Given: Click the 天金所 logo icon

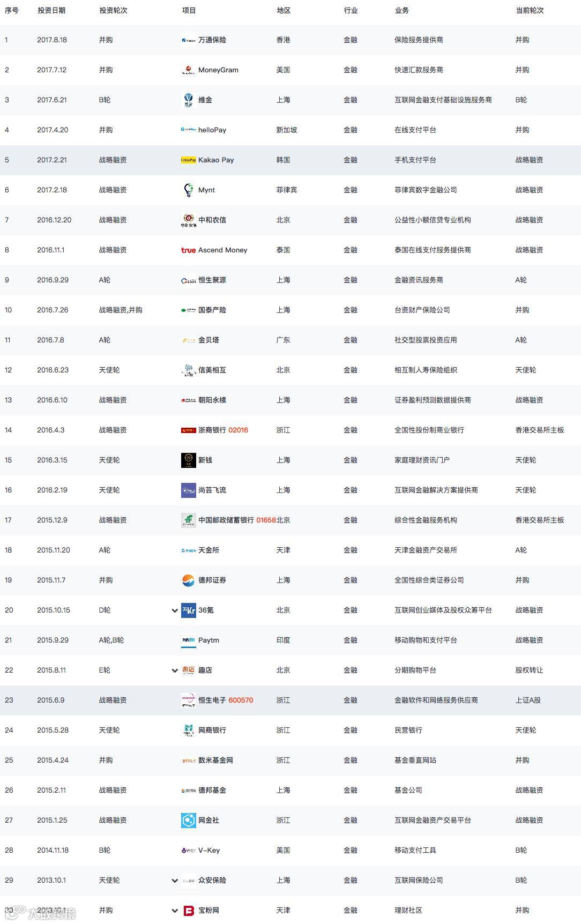Looking at the screenshot, I should pos(188,550).
